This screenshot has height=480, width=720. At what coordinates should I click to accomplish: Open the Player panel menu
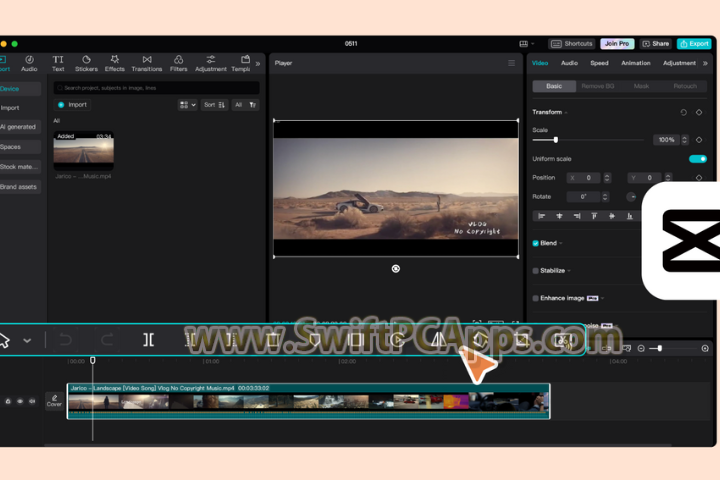tap(511, 63)
